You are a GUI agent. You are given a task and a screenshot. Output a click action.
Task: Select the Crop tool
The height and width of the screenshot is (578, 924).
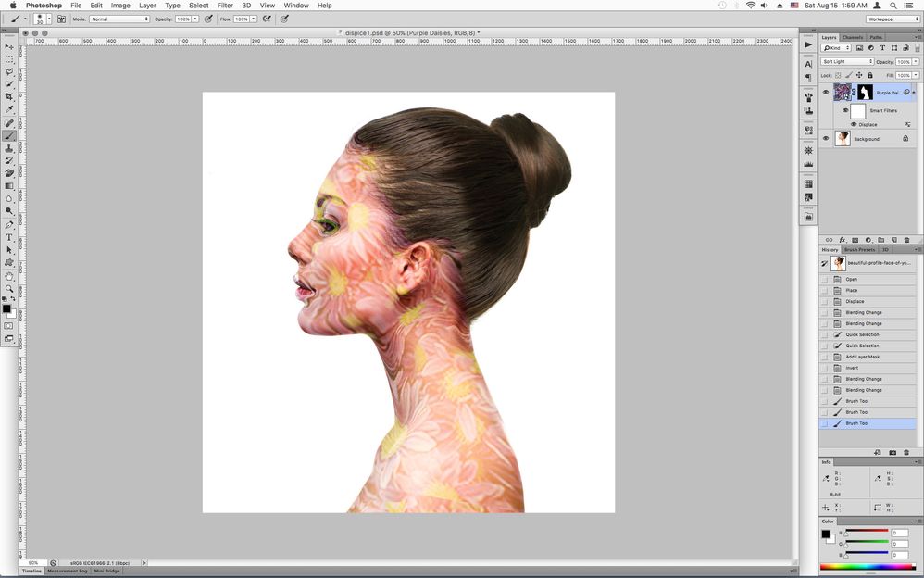(x=10, y=96)
